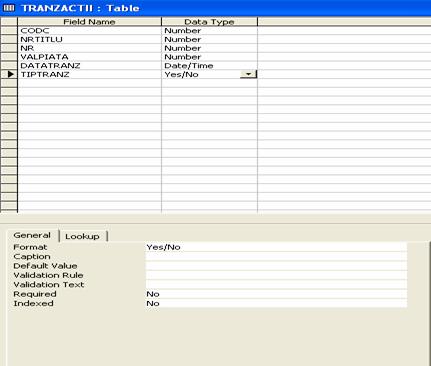Select the TIPTRANZ row using its row selector arrow
The image size is (431, 366).
click(x=9, y=74)
